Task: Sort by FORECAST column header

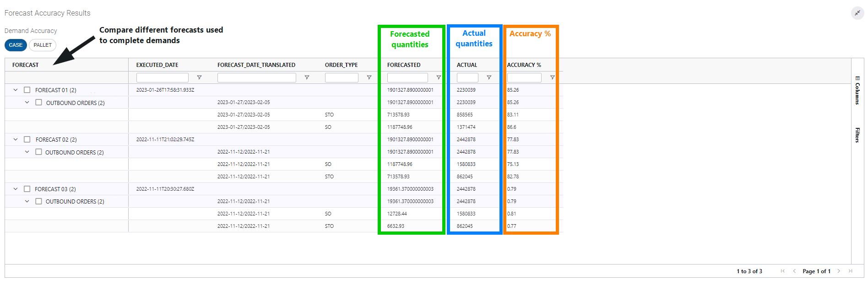Action: pos(26,65)
